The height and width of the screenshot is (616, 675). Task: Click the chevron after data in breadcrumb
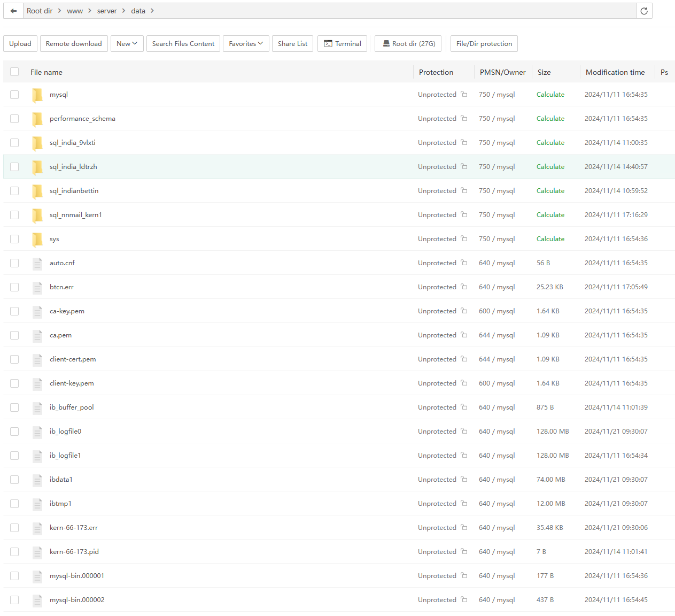pos(152,11)
